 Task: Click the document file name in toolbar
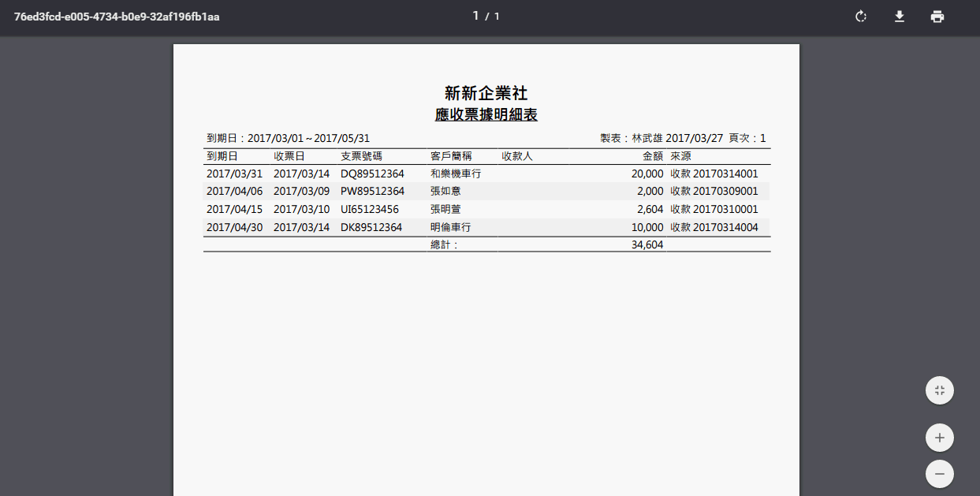pyautogui.click(x=117, y=17)
